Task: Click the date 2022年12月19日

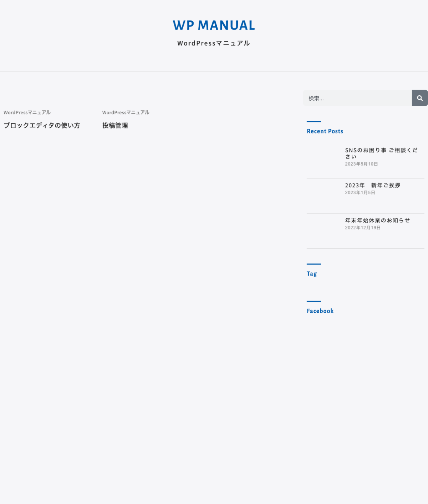Action: (x=363, y=227)
